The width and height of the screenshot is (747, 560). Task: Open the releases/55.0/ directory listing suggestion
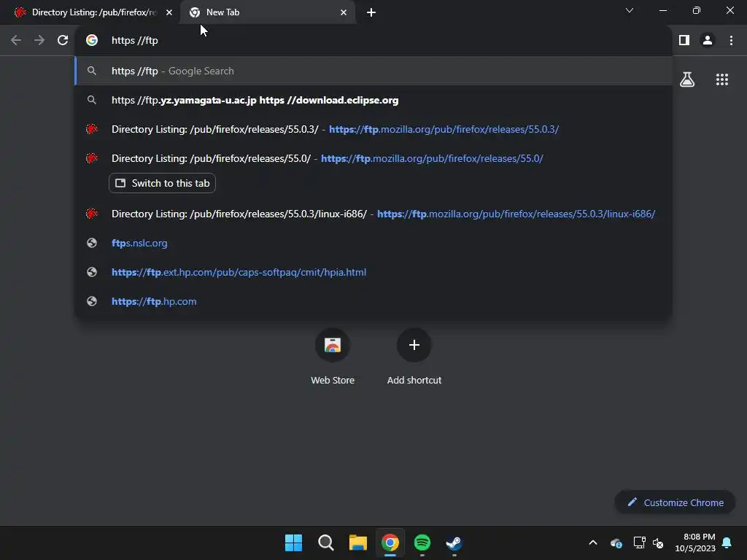coord(373,158)
